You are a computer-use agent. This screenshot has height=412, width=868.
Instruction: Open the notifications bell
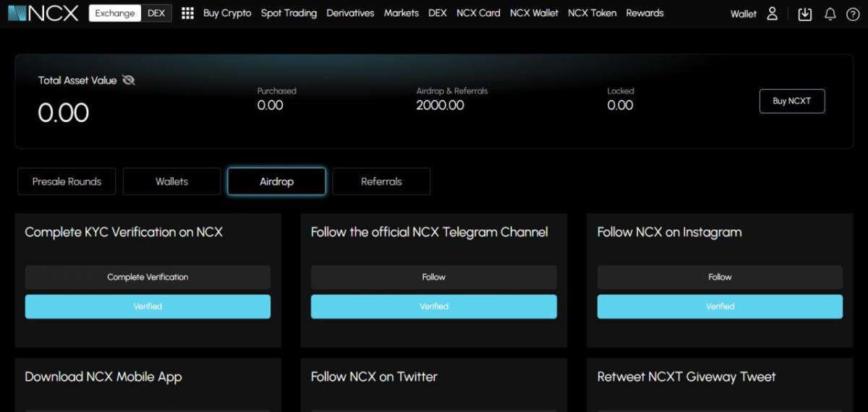tap(830, 14)
